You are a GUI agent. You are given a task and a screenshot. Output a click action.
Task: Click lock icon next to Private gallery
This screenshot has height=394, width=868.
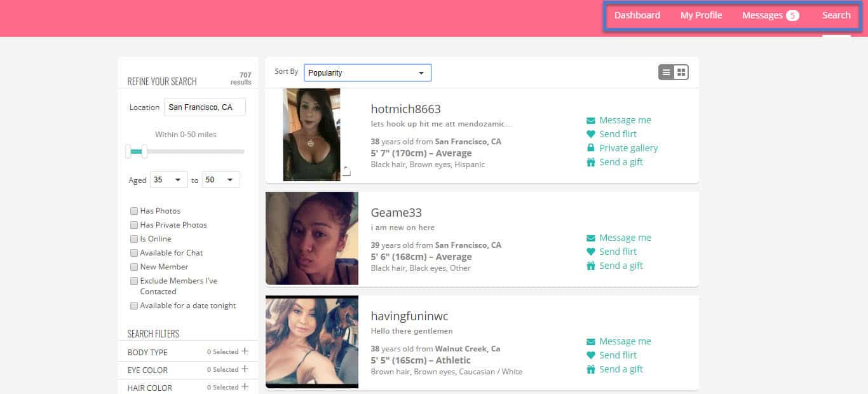(x=591, y=148)
